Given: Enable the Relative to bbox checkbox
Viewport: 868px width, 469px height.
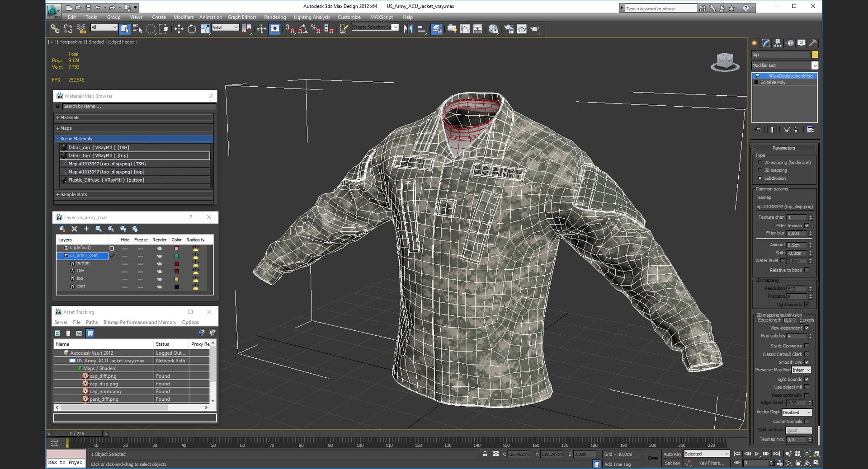Looking at the screenshot, I should tap(807, 270).
